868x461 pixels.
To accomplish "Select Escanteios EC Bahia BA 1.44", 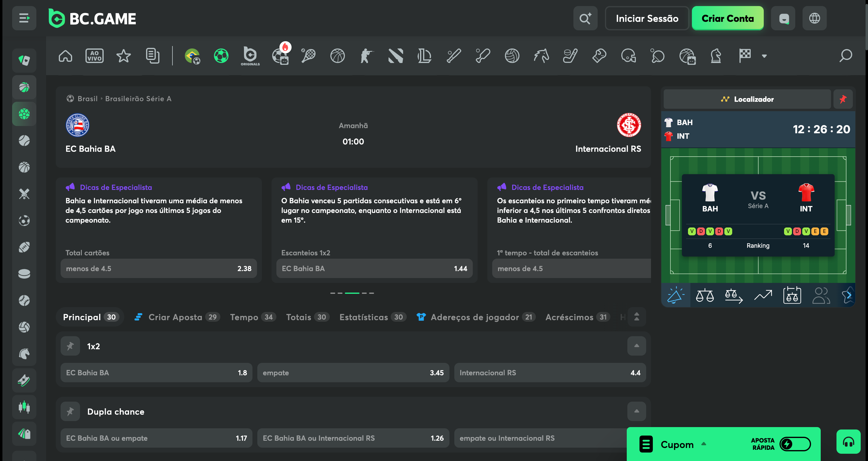I will click(374, 268).
